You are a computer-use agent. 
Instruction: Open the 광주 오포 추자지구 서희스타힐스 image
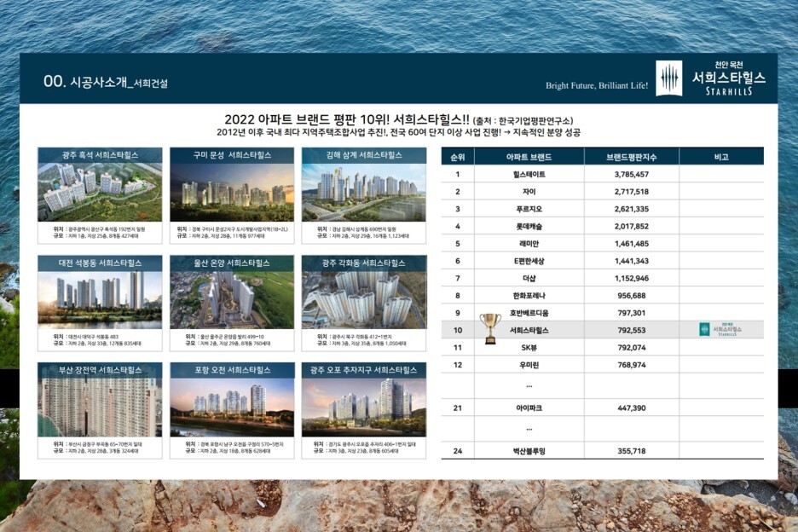[x=364, y=408]
